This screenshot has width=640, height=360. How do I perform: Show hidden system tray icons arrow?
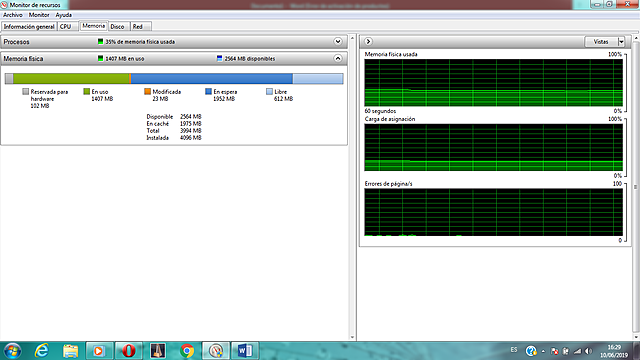point(543,351)
